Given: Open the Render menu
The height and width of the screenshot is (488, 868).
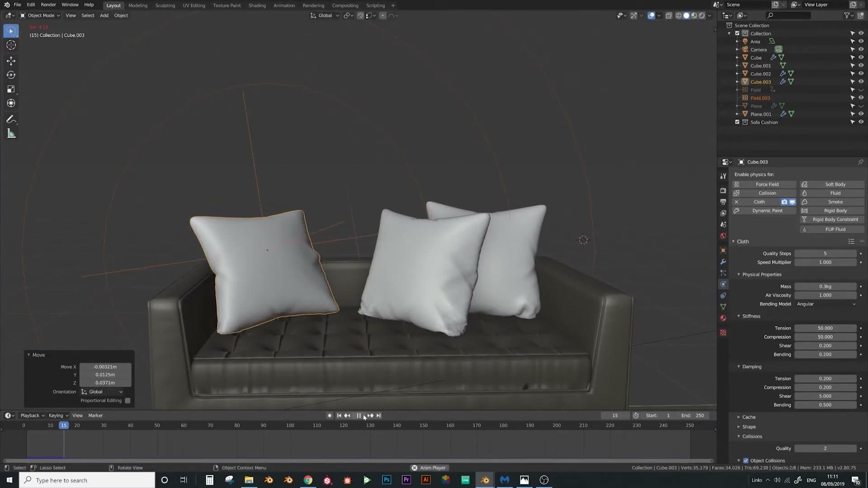Looking at the screenshot, I should (x=48, y=5).
